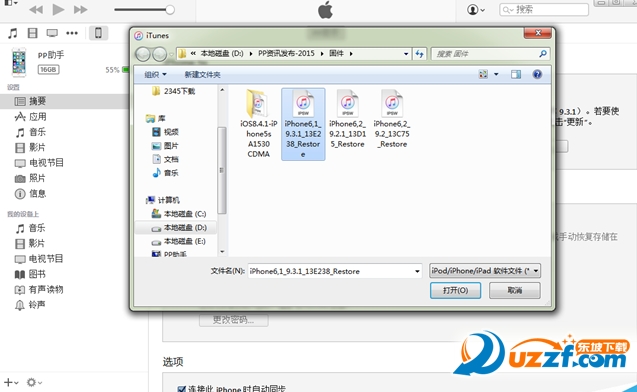The height and width of the screenshot is (392, 637).
Task: Open the view options dropdown arrow
Action: pos(496,74)
